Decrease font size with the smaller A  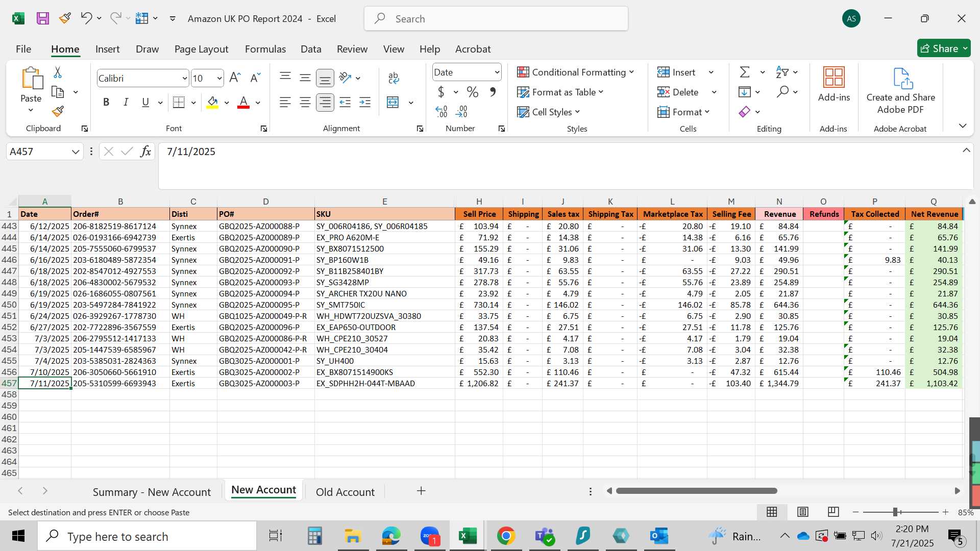pos(255,78)
